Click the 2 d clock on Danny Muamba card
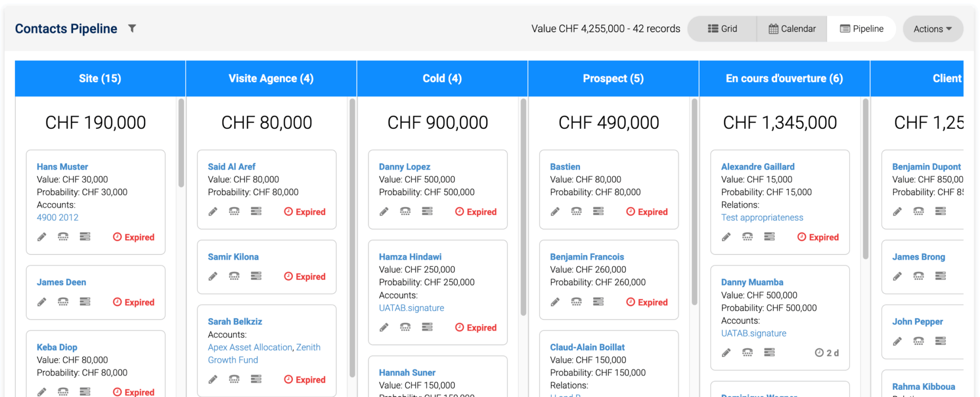 coord(827,353)
